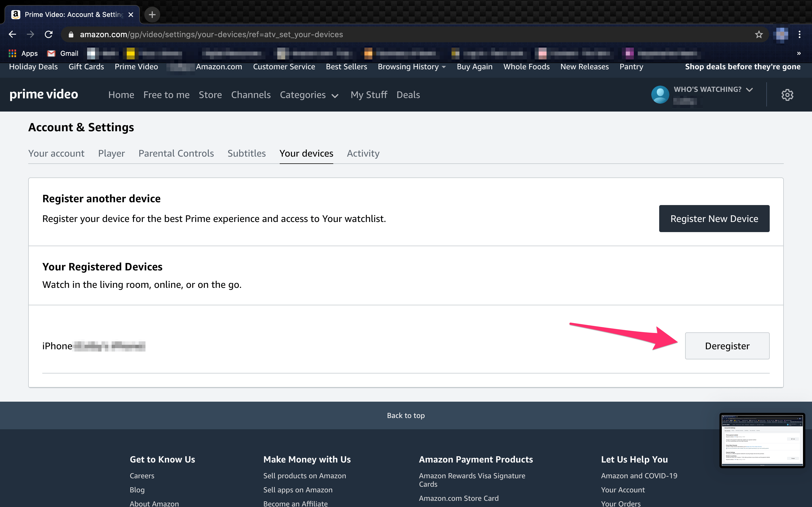Reload the page with refresh icon
Viewport: 812px width, 507px height.
point(49,34)
